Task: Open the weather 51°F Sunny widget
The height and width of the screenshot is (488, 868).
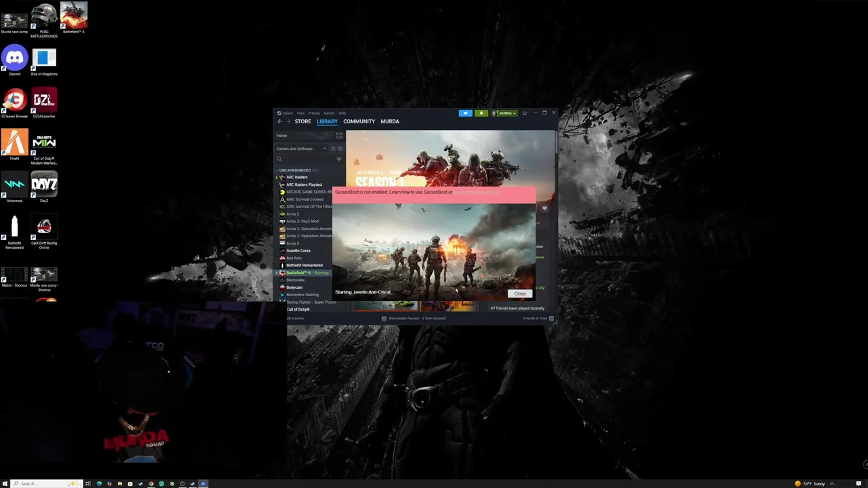Action: pyautogui.click(x=810, y=483)
